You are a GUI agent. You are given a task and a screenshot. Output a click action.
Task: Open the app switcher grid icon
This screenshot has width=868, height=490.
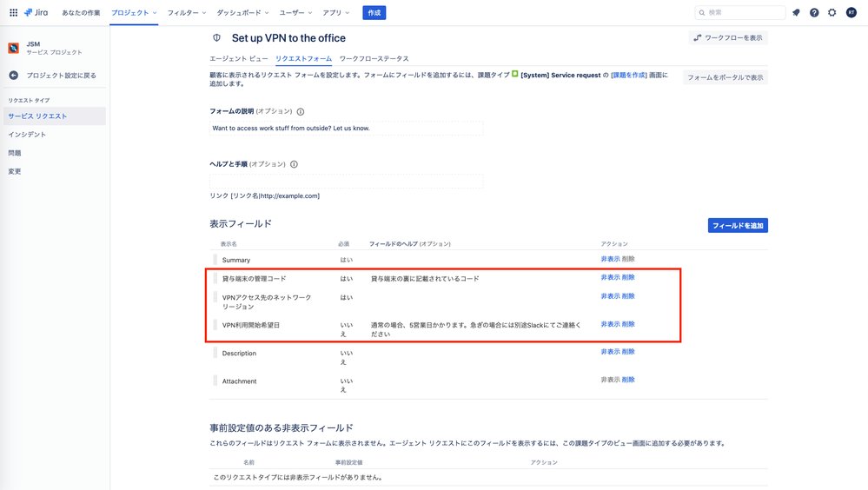click(13, 12)
